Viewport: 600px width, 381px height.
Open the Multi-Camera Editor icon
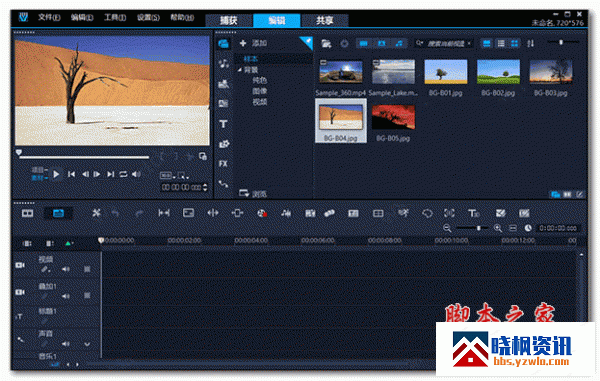coord(378,213)
